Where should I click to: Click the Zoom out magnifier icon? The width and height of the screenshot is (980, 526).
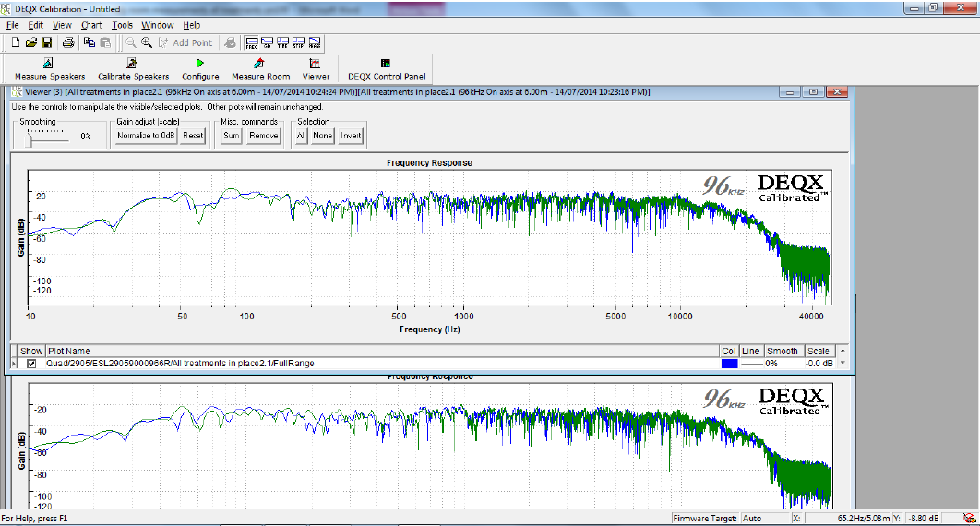click(131, 42)
